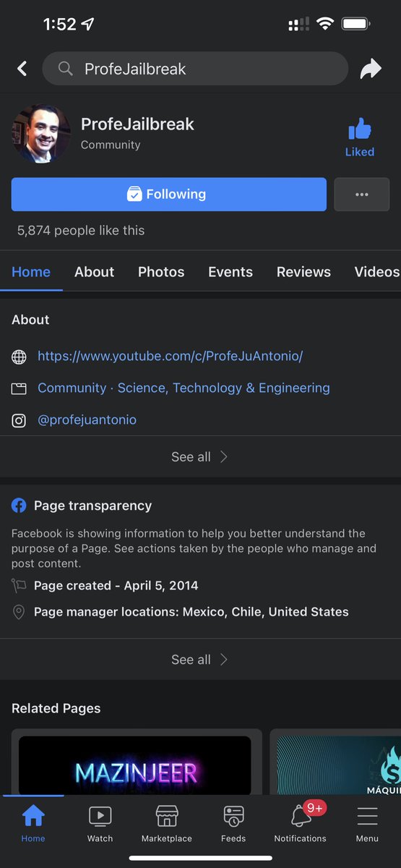Open Community · Science, Technology & Engineering link
Image resolution: width=401 pixels, height=868 pixels.
click(x=184, y=388)
